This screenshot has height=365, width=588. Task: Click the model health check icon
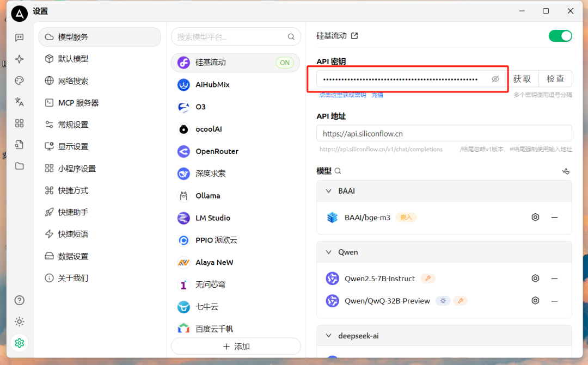566,171
